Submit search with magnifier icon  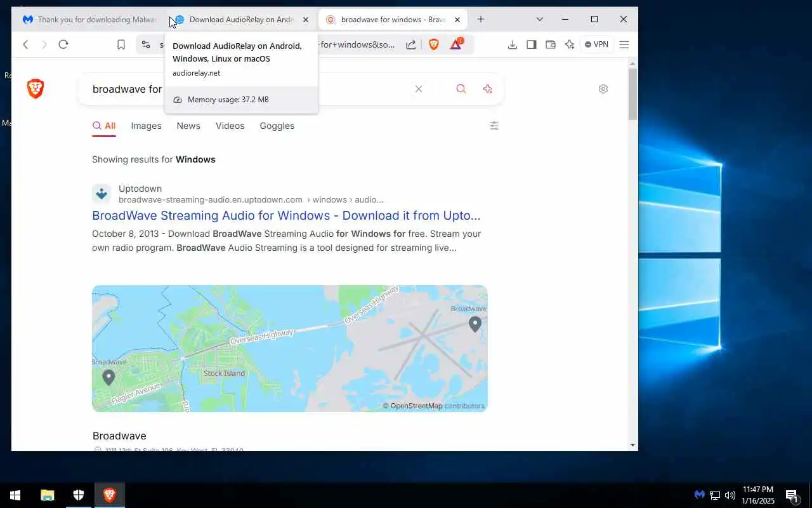[x=461, y=89]
